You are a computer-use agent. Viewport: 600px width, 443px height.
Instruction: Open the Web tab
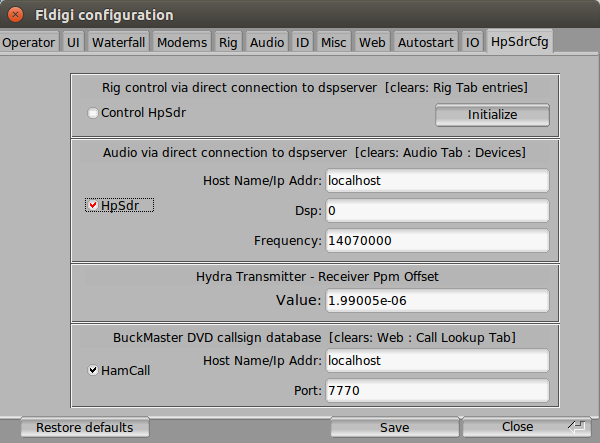[372, 42]
